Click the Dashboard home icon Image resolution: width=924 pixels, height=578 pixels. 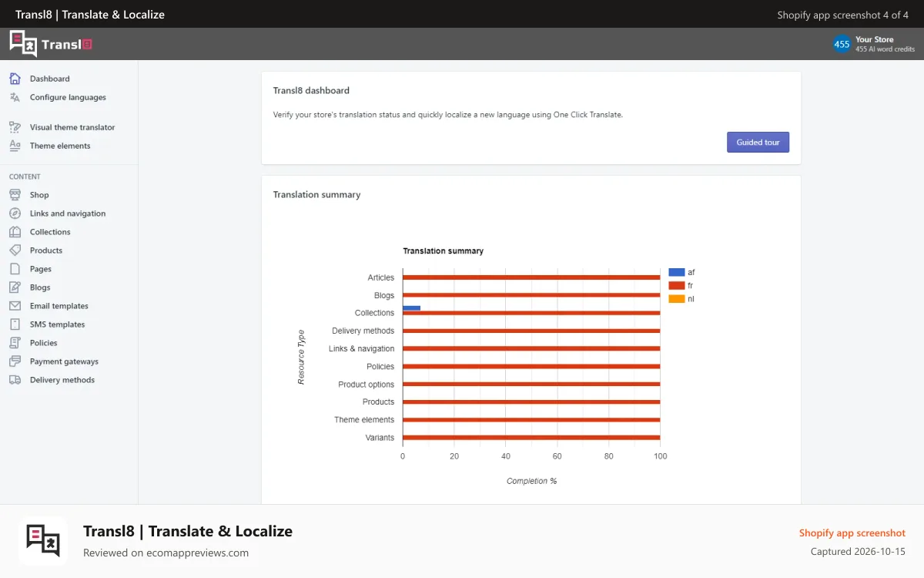(15, 79)
